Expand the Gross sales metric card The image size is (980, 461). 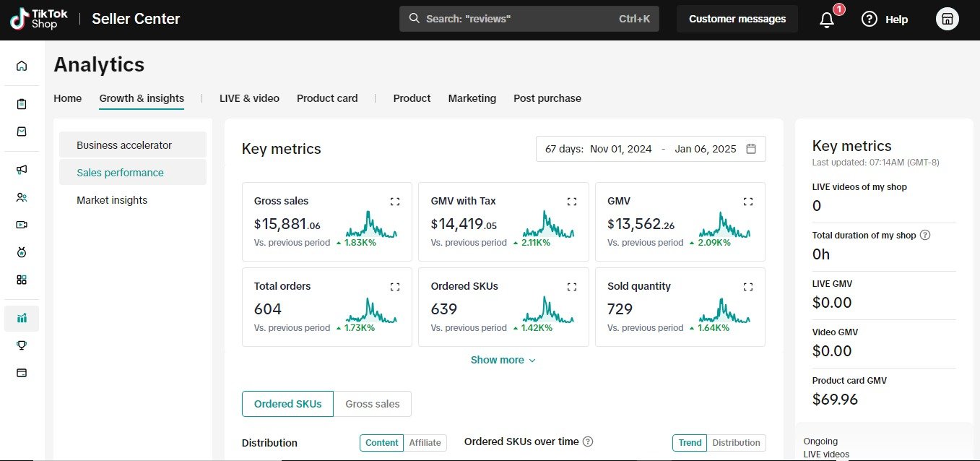[x=395, y=202]
